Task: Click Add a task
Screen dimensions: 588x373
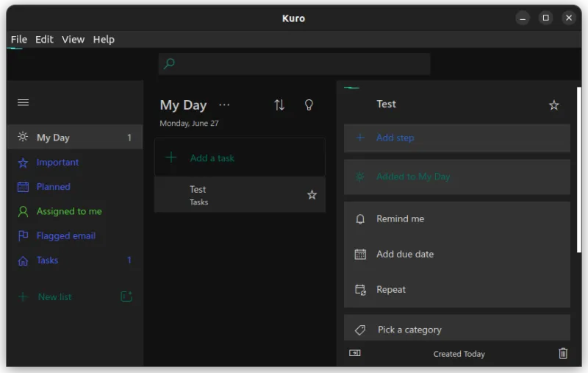Action: pyautogui.click(x=212, y=157)
